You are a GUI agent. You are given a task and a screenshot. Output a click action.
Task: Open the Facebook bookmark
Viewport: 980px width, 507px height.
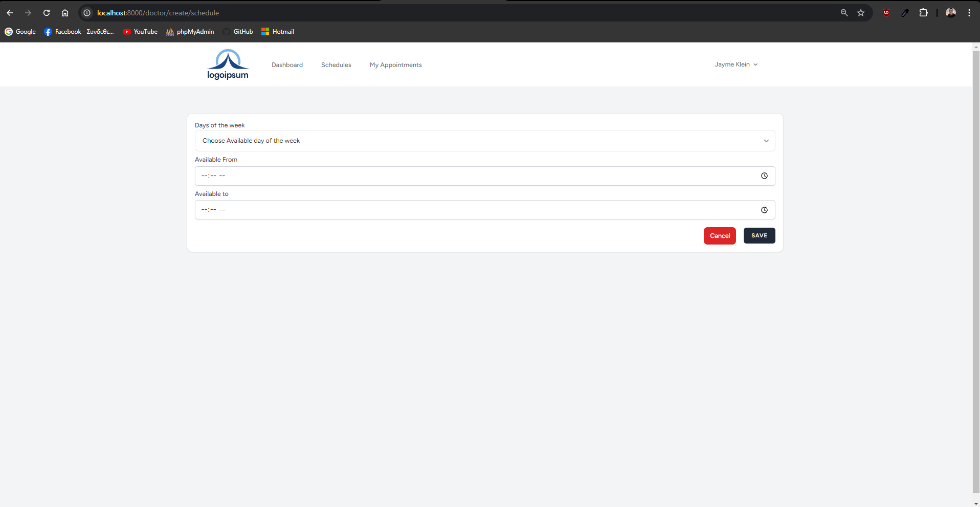[79, 32]
